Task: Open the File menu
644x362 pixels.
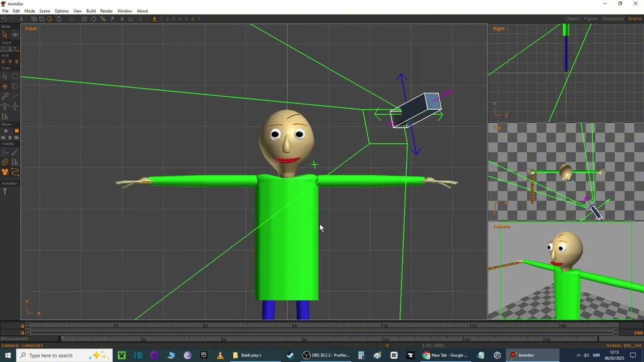Action: (5, 11)
